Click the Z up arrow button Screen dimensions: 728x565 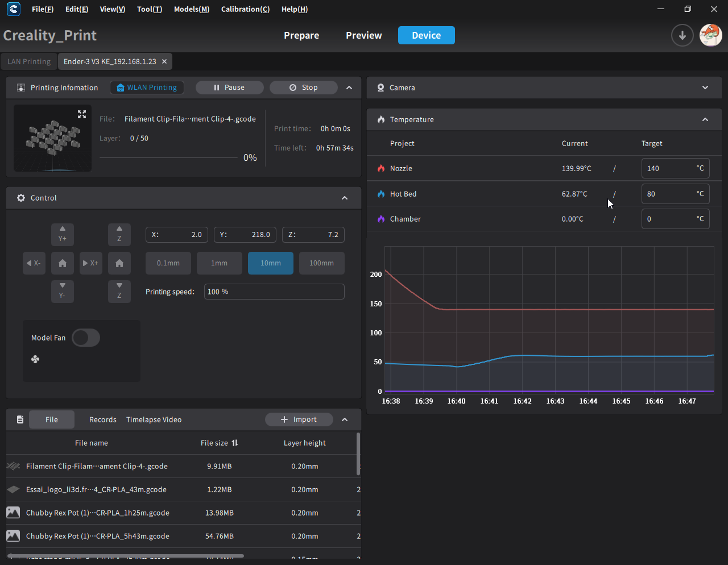[x=119, y=234]
